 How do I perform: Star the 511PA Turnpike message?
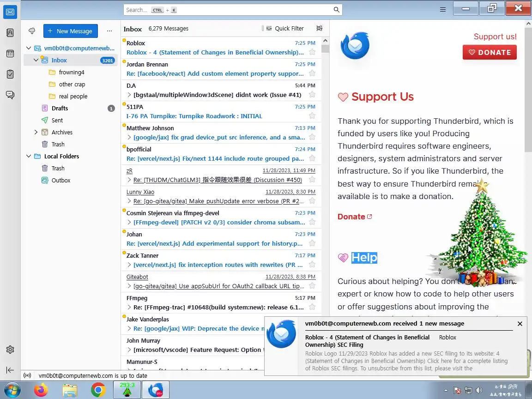point(312,116)
